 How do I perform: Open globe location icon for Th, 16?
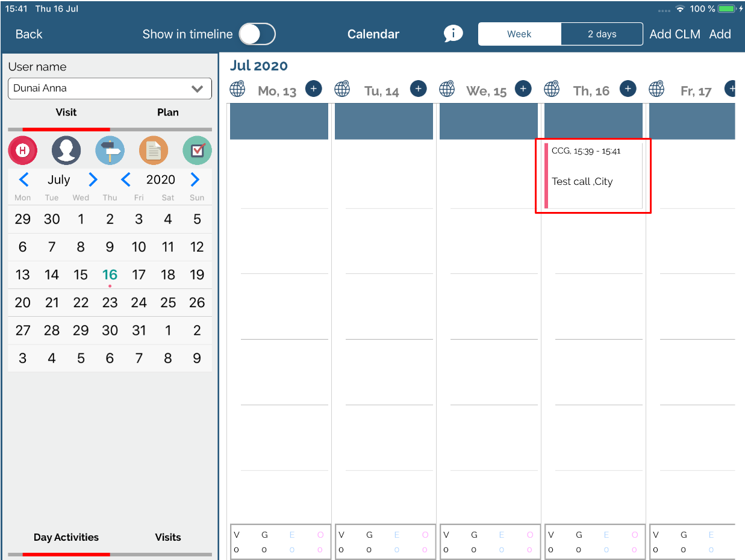tap(552, 89)
